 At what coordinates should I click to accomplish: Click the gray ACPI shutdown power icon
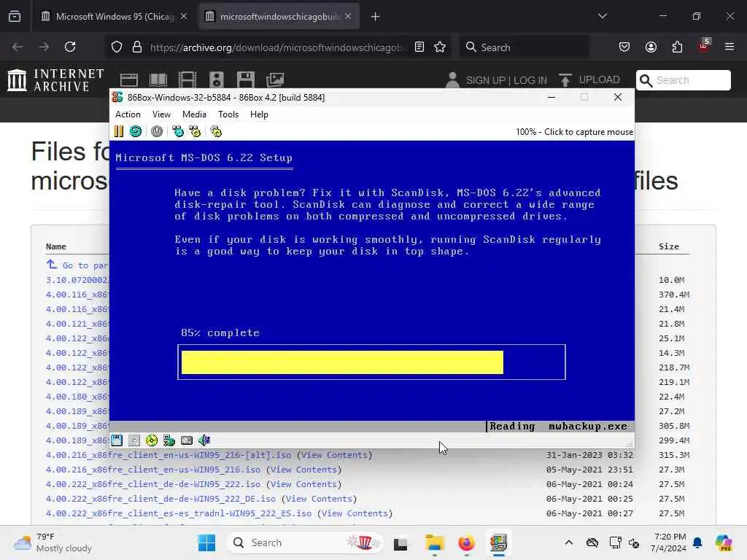click(x=157, y=131)
